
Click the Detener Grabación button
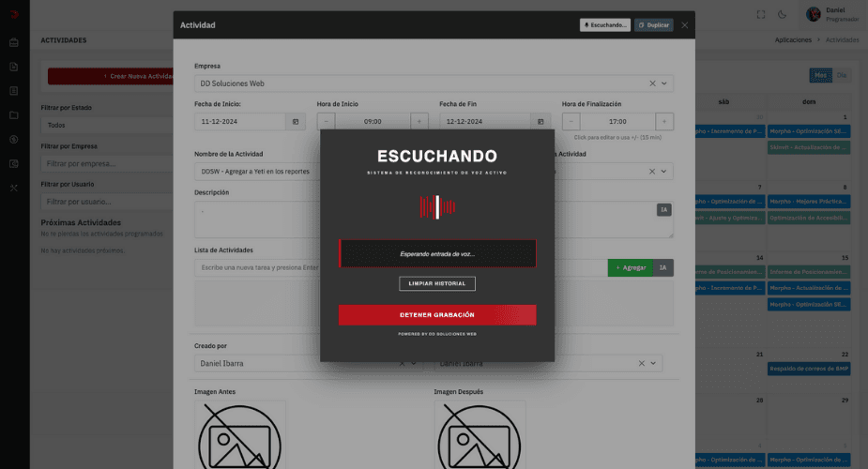point(436,315)
